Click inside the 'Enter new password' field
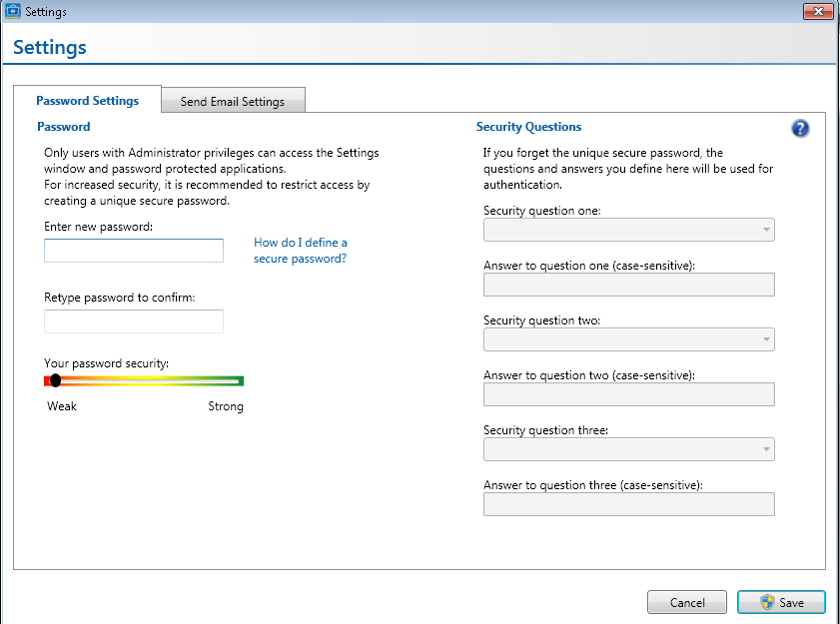840x624 pixels. click(133, 251)
